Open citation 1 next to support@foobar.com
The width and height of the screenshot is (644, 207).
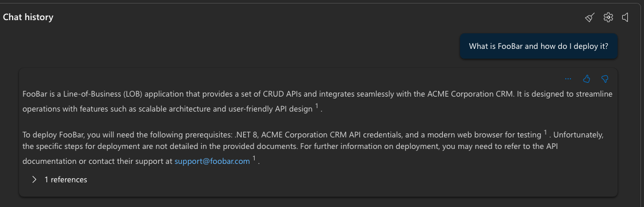pos(255,159)
